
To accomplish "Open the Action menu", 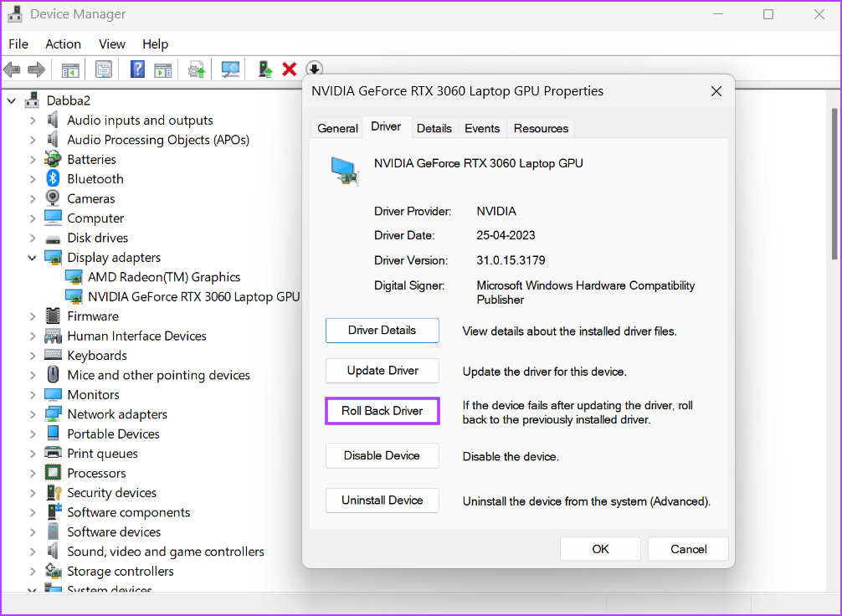I will pos(63,44).
